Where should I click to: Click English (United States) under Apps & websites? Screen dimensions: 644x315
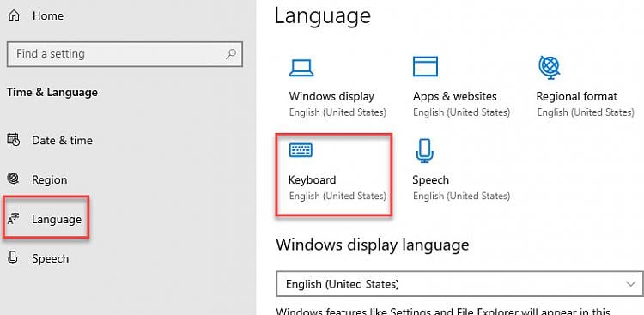tap(462, 112)
